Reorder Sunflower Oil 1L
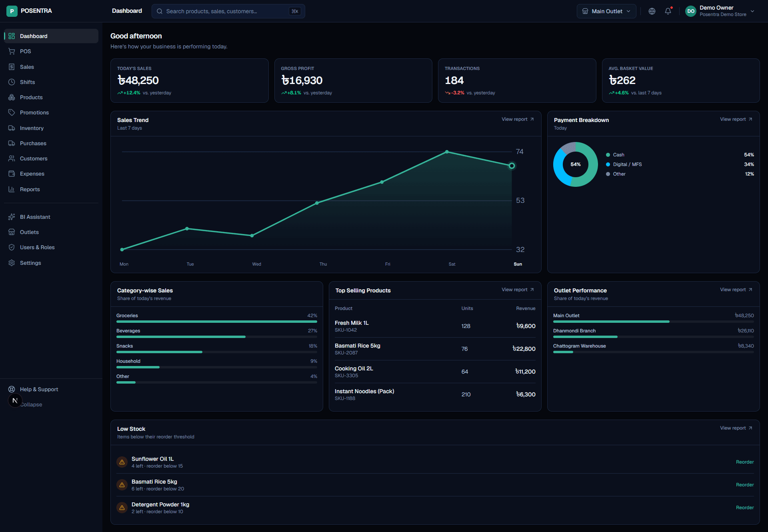768x532 pixels. pyautogui.click(x=745, y=462)
